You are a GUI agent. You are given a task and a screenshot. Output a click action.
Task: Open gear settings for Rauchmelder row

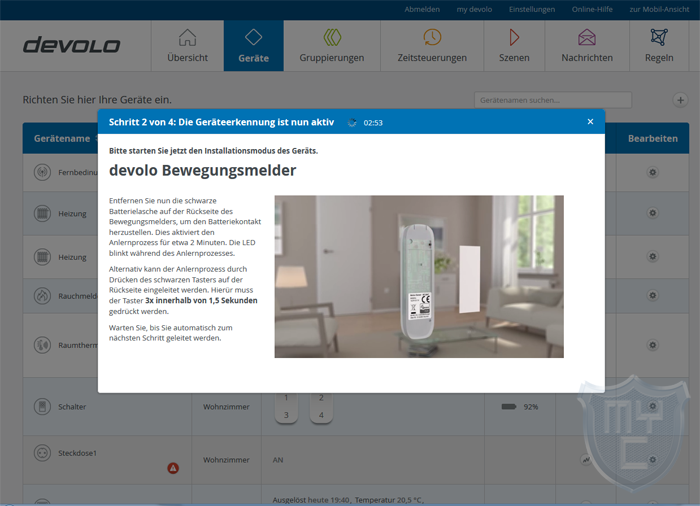pos(652,295)
